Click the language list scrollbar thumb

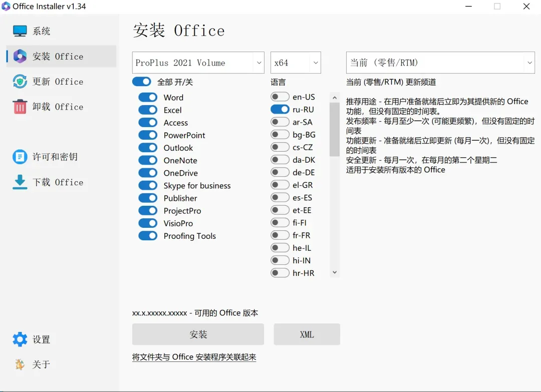pyautogui.click(x=334, y=130)
